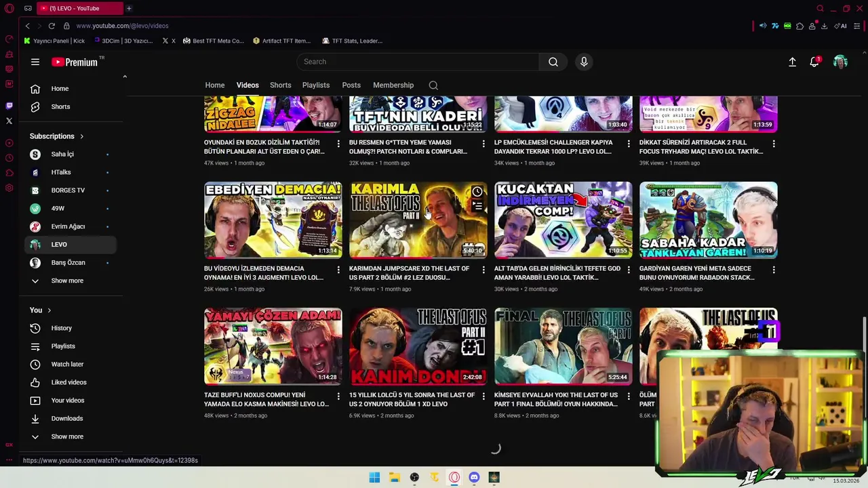Image resolution: width=868 pixels, height=488 pixels.
Task: Open Opera profile account icon
Action: [x=812, y=26]
